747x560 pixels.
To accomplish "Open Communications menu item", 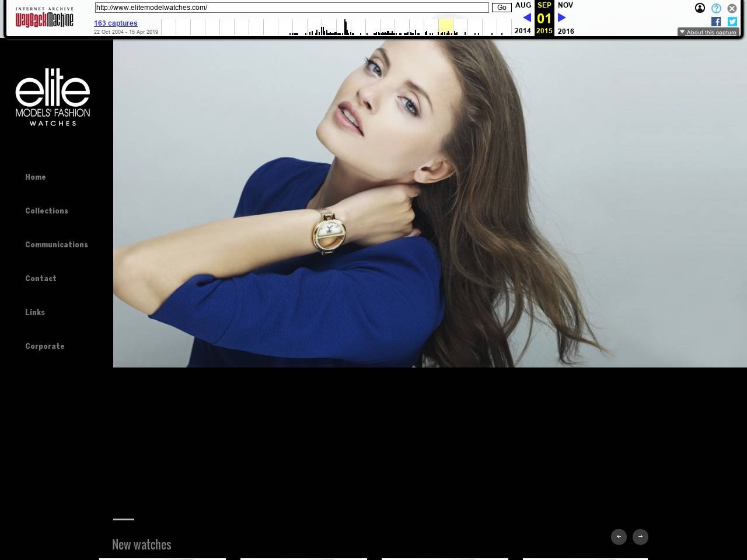I will 57,244.
